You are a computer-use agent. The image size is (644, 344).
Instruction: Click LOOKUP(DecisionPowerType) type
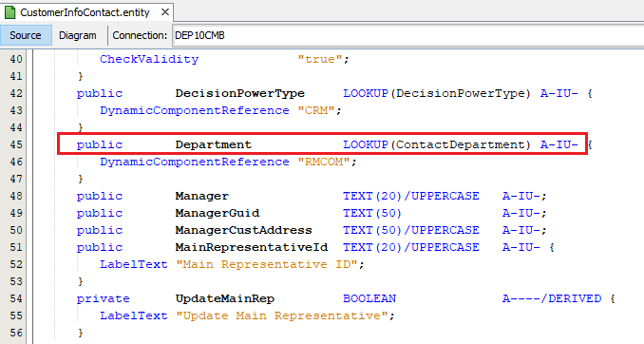pos(437,94)
